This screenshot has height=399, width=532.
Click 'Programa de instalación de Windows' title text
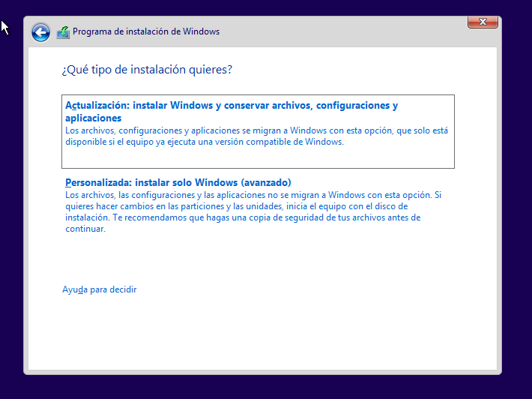click(x=146, y=31)
